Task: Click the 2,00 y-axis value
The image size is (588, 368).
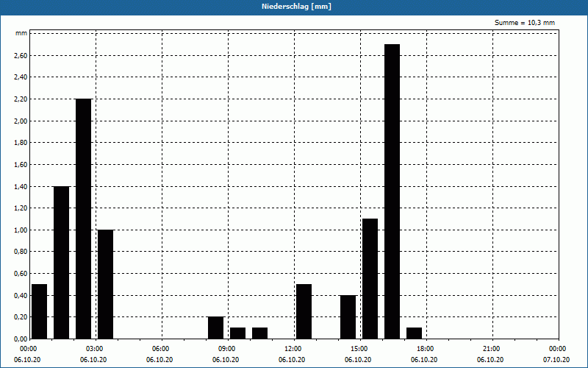Action: (21, 121)
